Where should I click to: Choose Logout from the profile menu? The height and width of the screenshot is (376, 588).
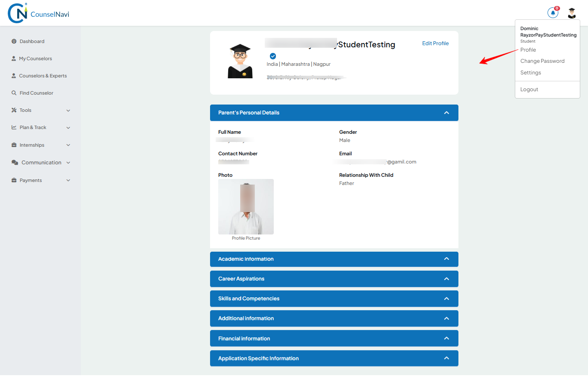(x=529, y=89)
